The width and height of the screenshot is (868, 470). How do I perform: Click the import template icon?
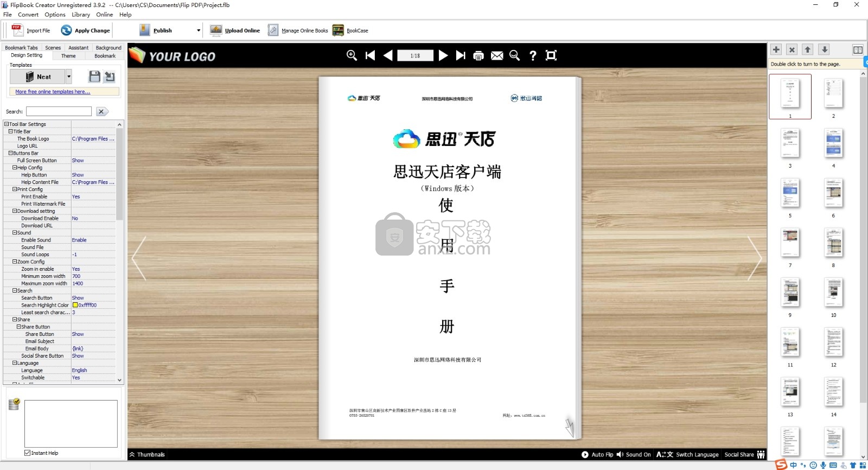[x=110, y=77]
